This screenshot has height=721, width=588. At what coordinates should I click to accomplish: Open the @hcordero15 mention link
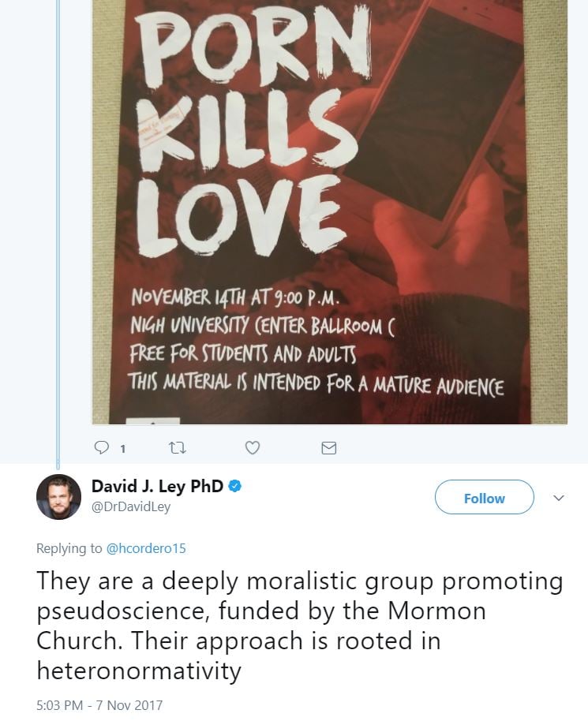tap(146, 548)
